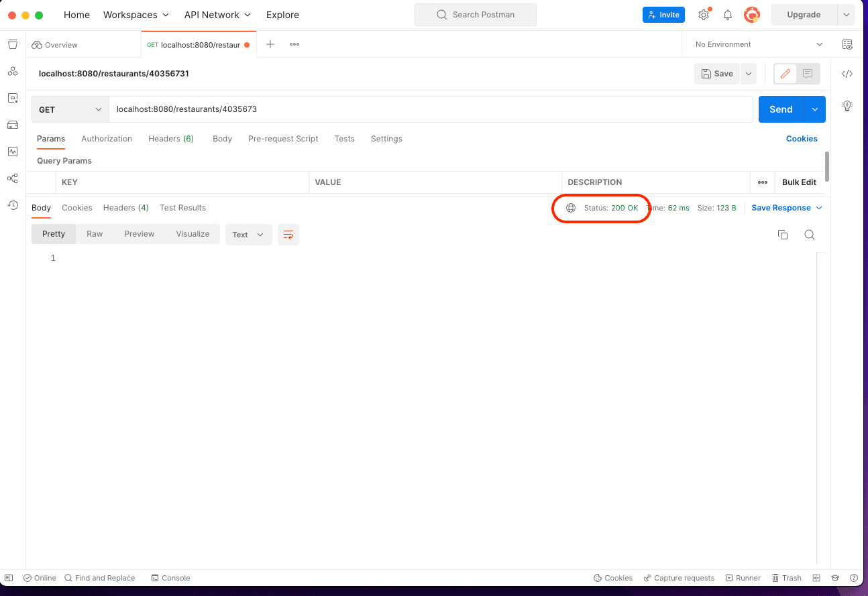Open the GET method dropdown
Viewport: 868px width, 596px height.
click(70, 109)
